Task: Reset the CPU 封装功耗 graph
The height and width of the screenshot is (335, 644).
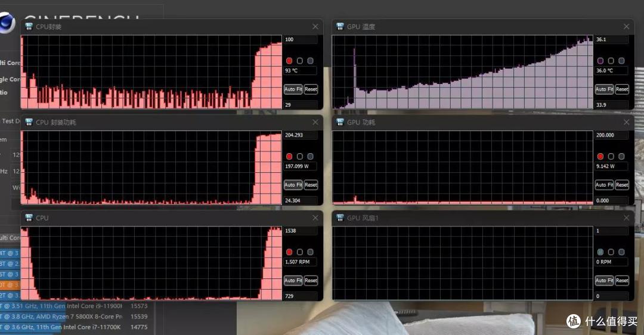Action: click(x=311, y=185)
